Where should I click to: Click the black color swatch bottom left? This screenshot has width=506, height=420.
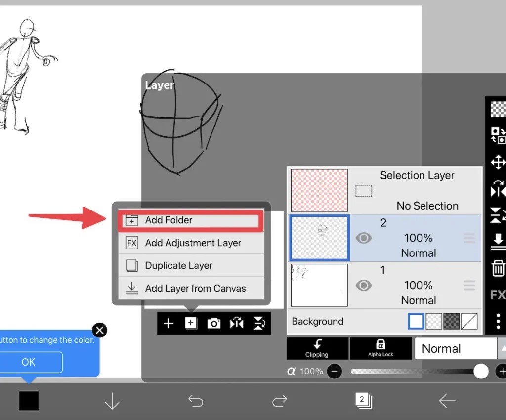28,401
